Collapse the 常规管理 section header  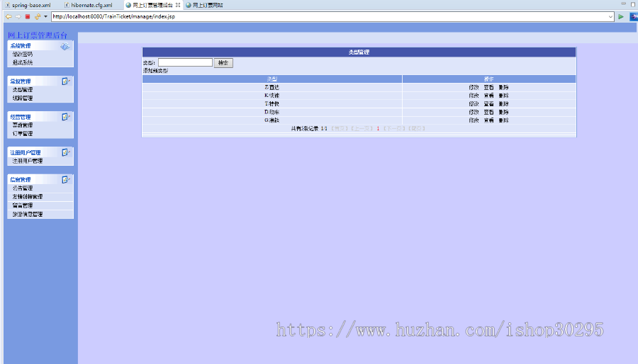[40, 81]
